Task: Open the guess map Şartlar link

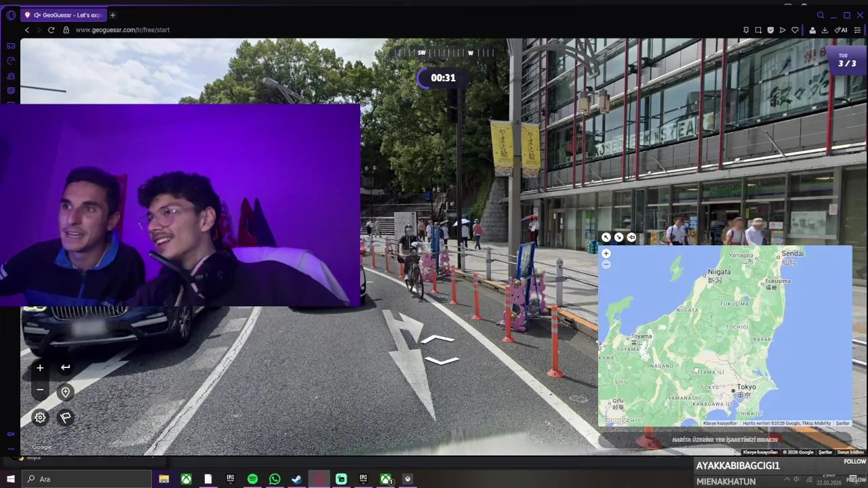Action: (x=842, y=423)
